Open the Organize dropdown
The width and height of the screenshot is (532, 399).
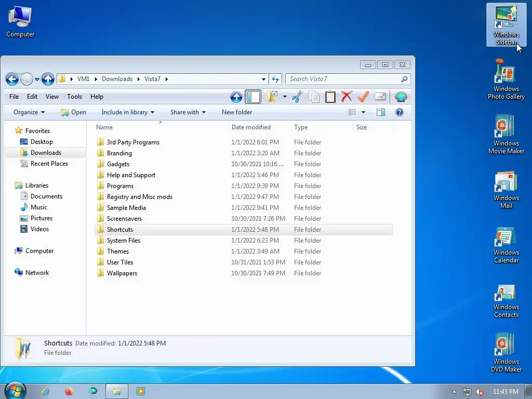(x=29, y=112)
